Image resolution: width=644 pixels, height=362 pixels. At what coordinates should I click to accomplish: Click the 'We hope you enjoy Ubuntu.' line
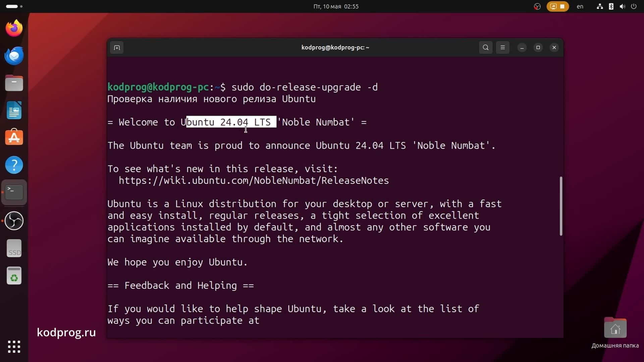pos(177,262)
